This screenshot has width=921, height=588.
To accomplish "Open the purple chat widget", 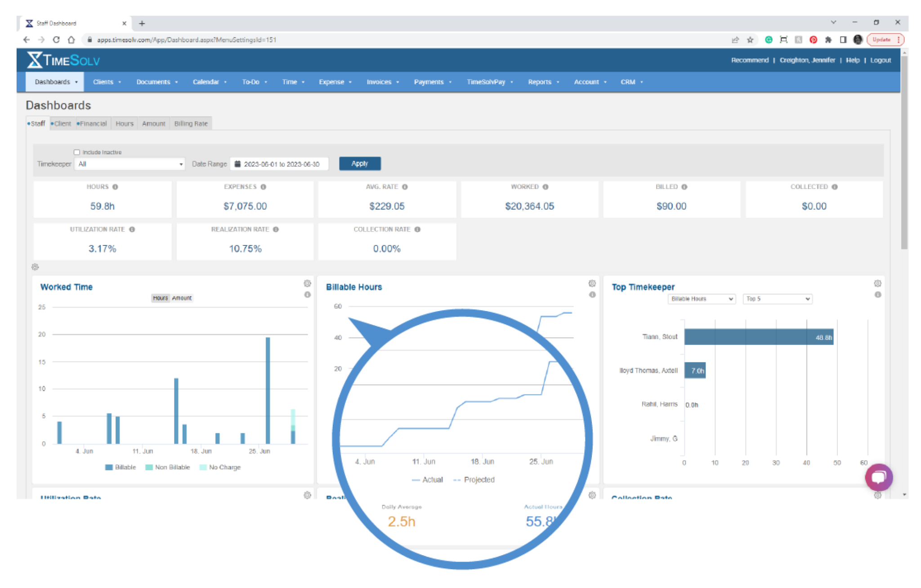I will (878, 477).
